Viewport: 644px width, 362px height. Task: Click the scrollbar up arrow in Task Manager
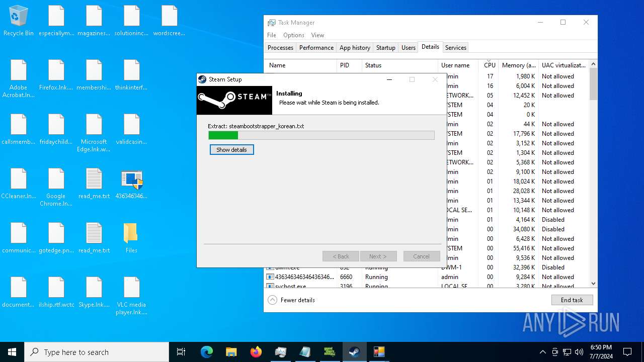click(x=593, y=64)
